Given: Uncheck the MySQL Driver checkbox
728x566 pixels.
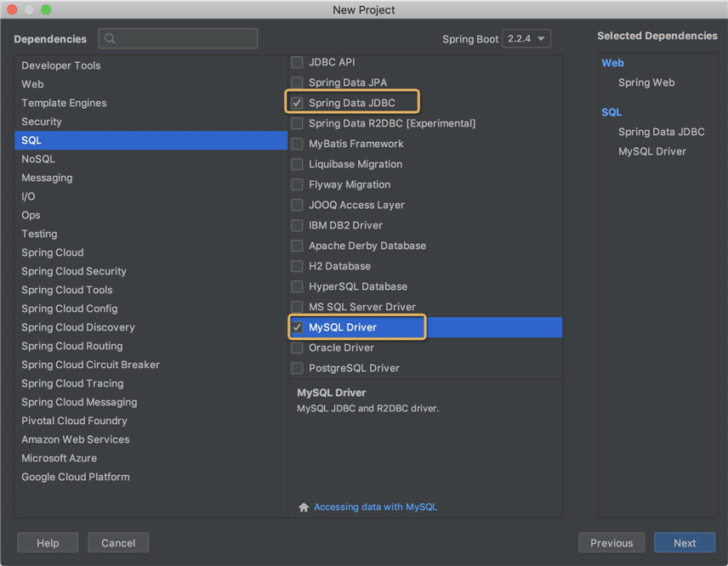Looking at the screenshot, I should 297,327.
